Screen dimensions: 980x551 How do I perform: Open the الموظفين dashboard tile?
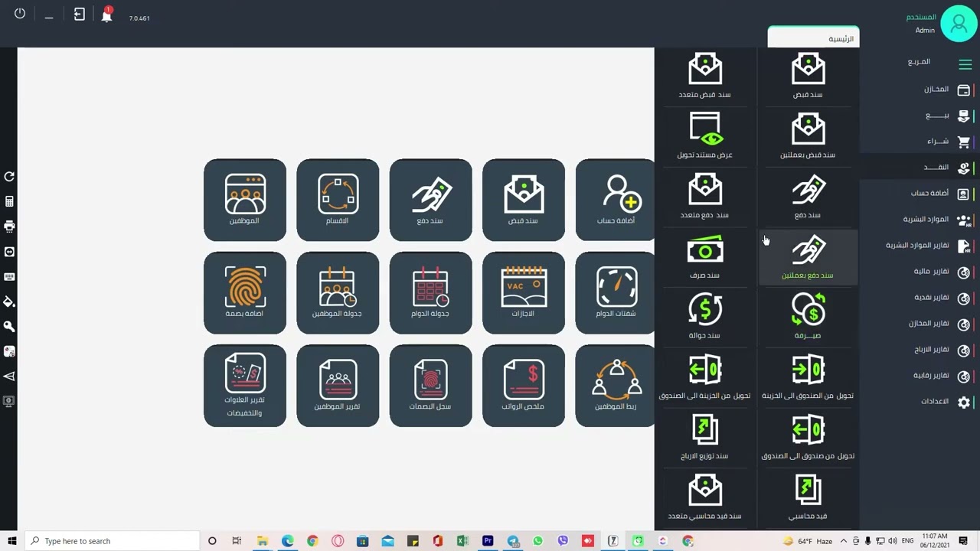(x=245, y=200)
